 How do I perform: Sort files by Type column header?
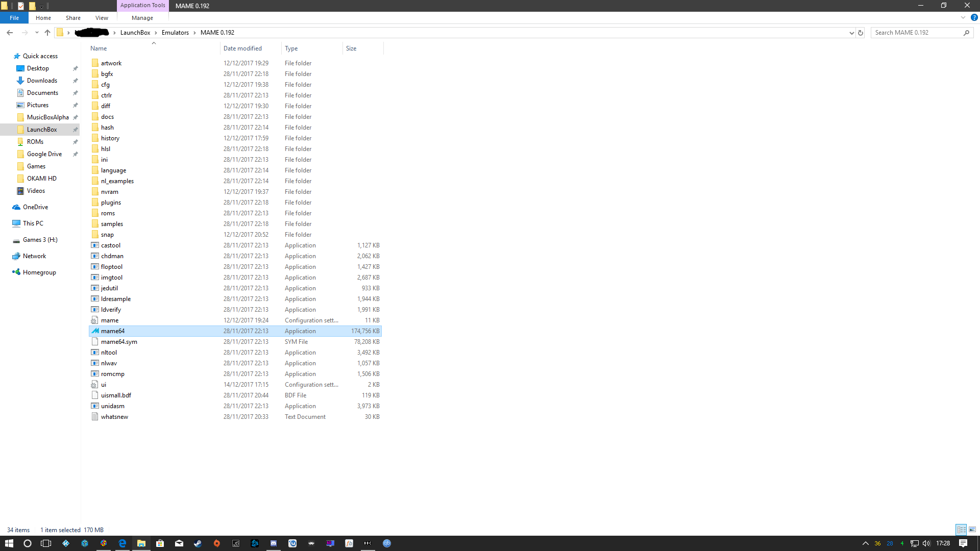pos(312,48)
